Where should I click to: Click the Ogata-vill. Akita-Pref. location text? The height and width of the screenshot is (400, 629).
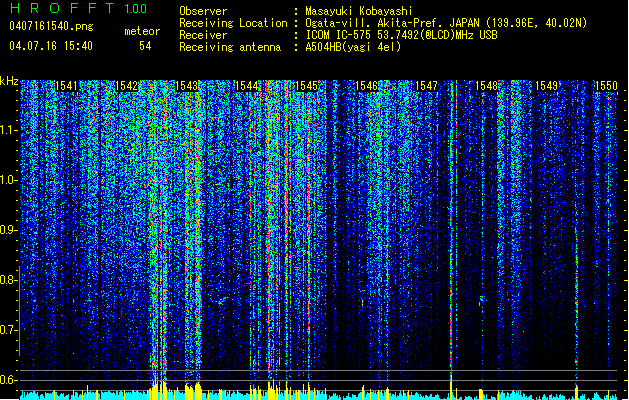tap(446, 23)
